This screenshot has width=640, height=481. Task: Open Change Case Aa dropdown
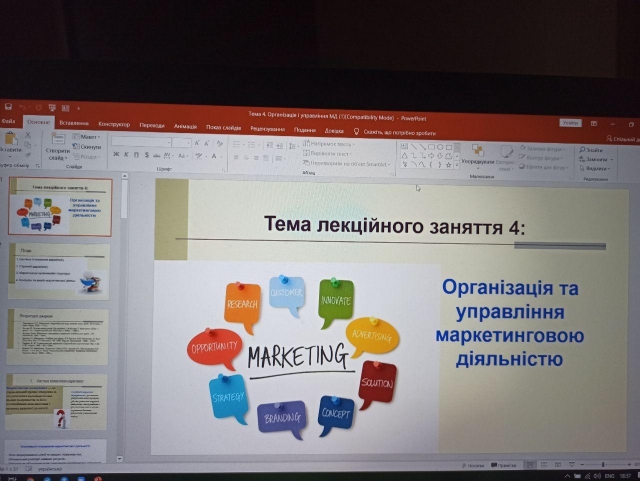point(183,156)
